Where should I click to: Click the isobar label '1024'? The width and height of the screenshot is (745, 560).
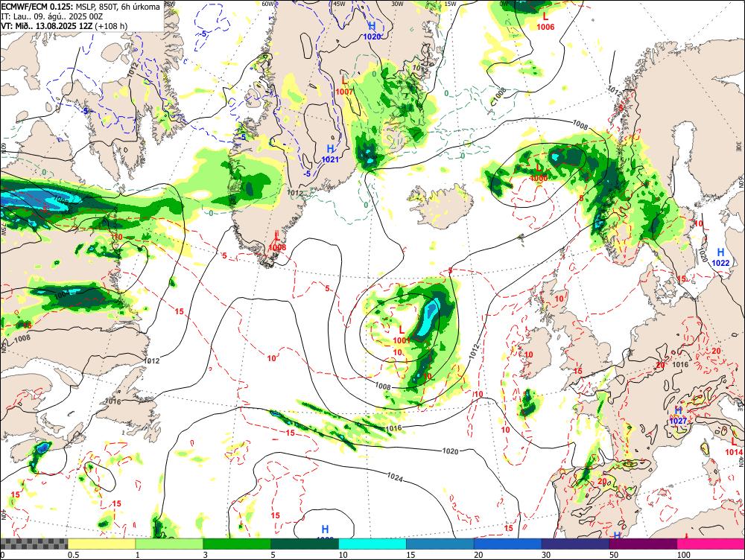(x=394, y=477)
